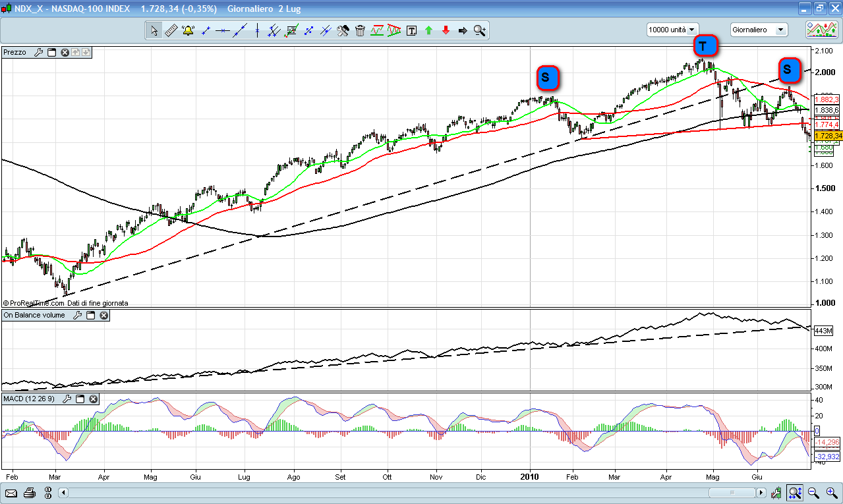843x504 pixels.
Task: Expand the Giornaliero timeframe dropdown
Action: click(759, 30)
